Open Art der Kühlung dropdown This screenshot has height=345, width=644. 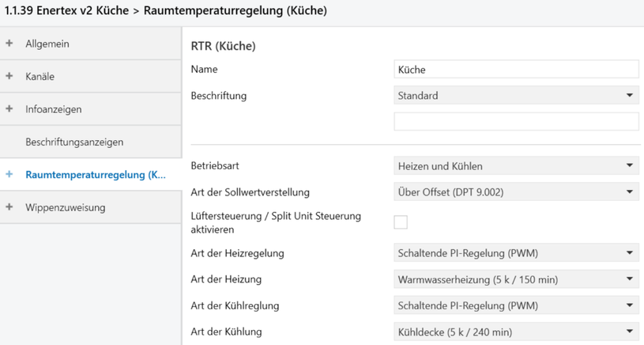point(516,332)
